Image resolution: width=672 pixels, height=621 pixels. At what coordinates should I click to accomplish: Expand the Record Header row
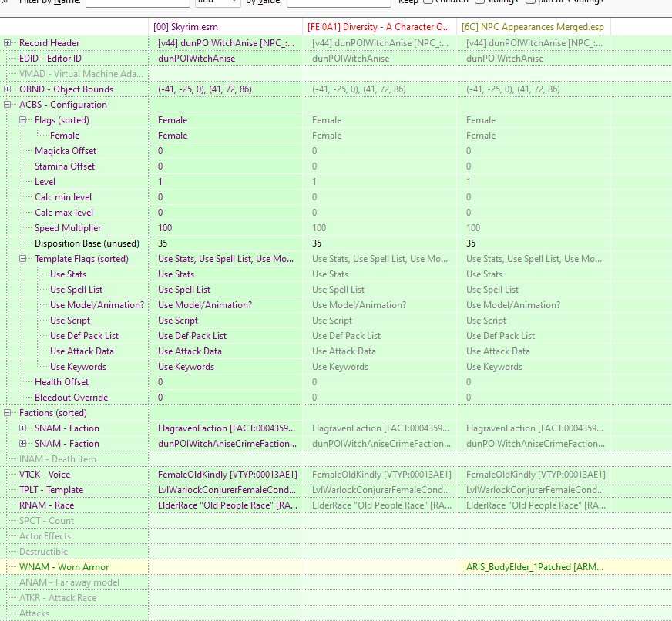pos(7,43)
